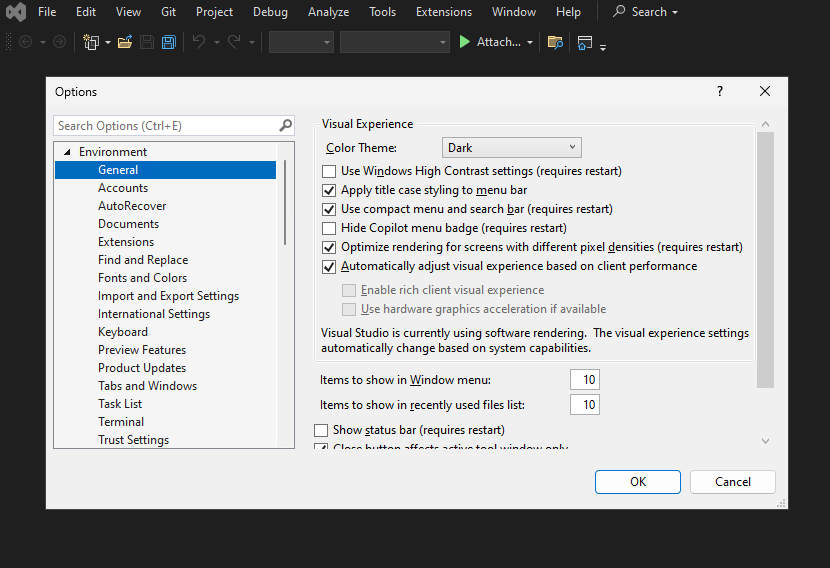Viewport: 830px width, 568px height.
Task: Click the Find in Files folder icon
Action: pos(555,42)
